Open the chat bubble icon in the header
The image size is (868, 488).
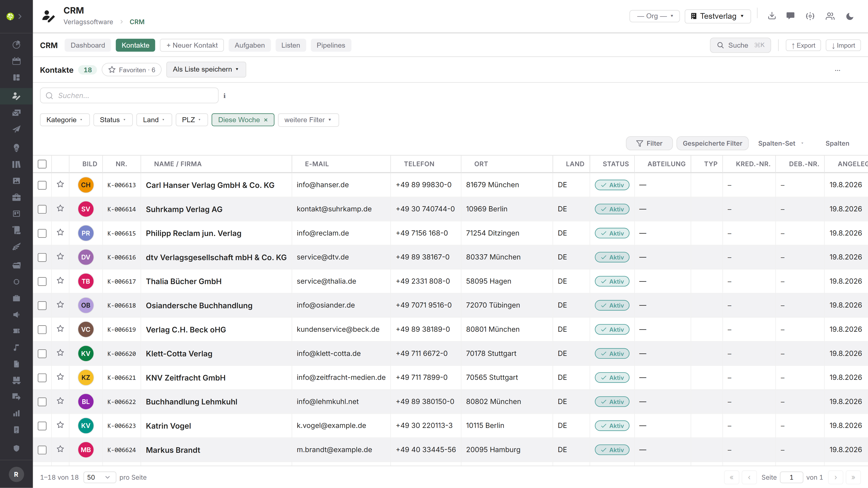coord(790,16)
